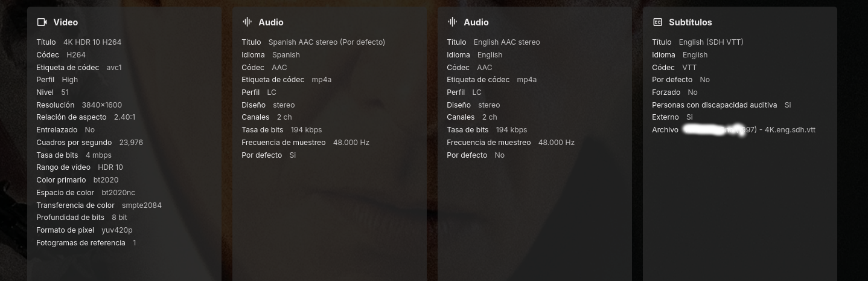Viewport: 868px width, 281px height.
Task: Click the waveform icon on Spanish audio card
Action: (x=247, y=22)
